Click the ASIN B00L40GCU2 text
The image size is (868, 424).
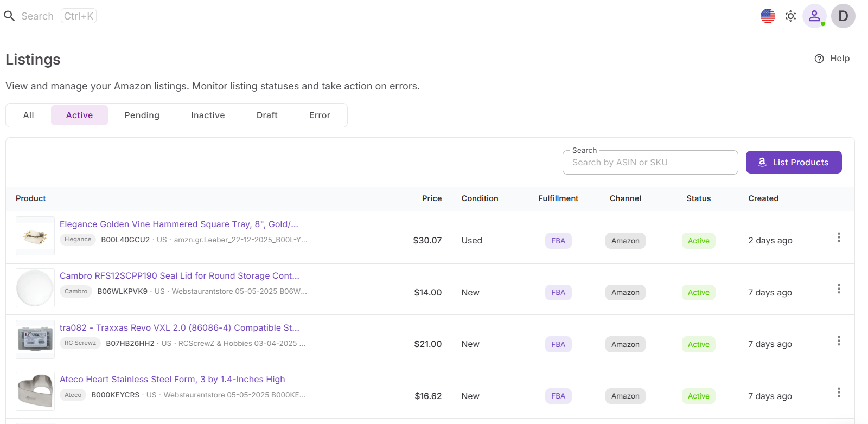125,240
